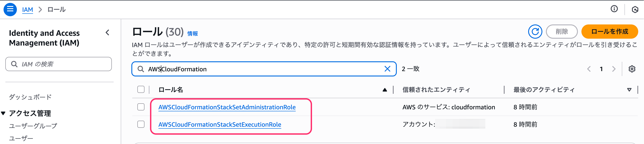Open AWSCloudFormationStackSetAdministrationRole details
The width and height of the screenshot is (644, 144).
tap(227, 107)
